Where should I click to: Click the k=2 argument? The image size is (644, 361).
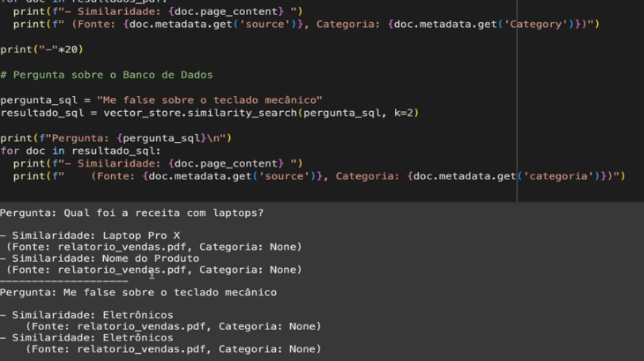[404, 113]
